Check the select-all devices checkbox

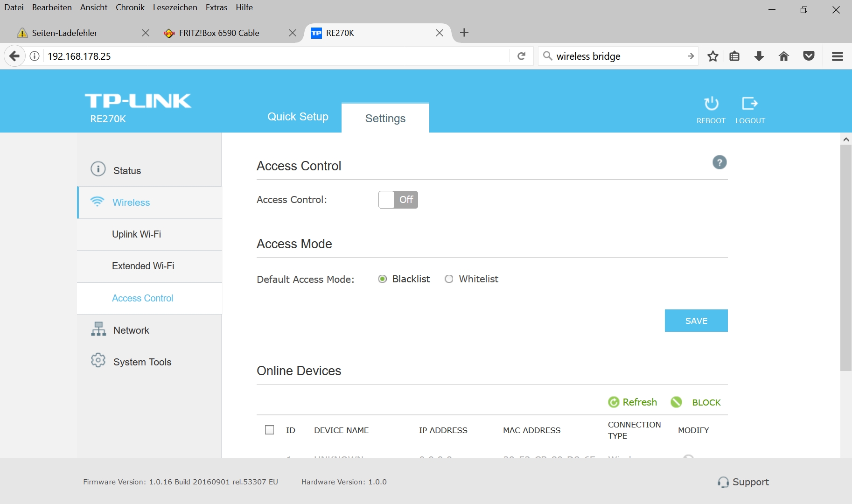tap(270, 430)
